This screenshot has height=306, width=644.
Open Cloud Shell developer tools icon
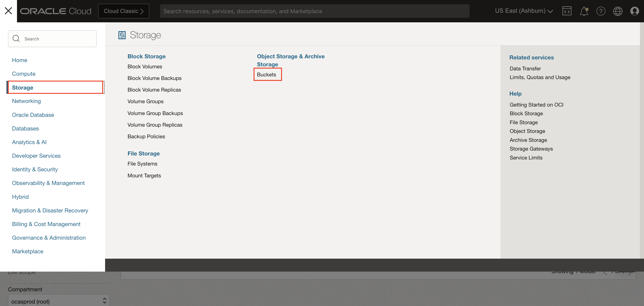[567, 11]
